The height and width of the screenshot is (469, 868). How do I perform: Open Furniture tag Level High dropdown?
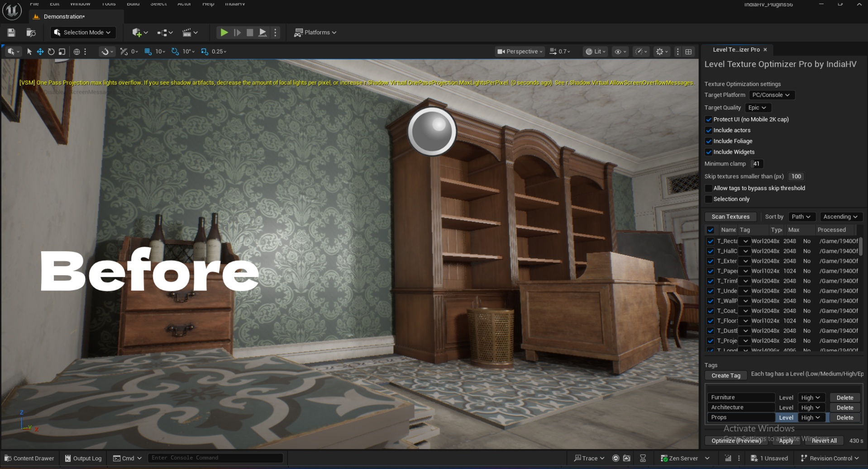coord(811,398)
